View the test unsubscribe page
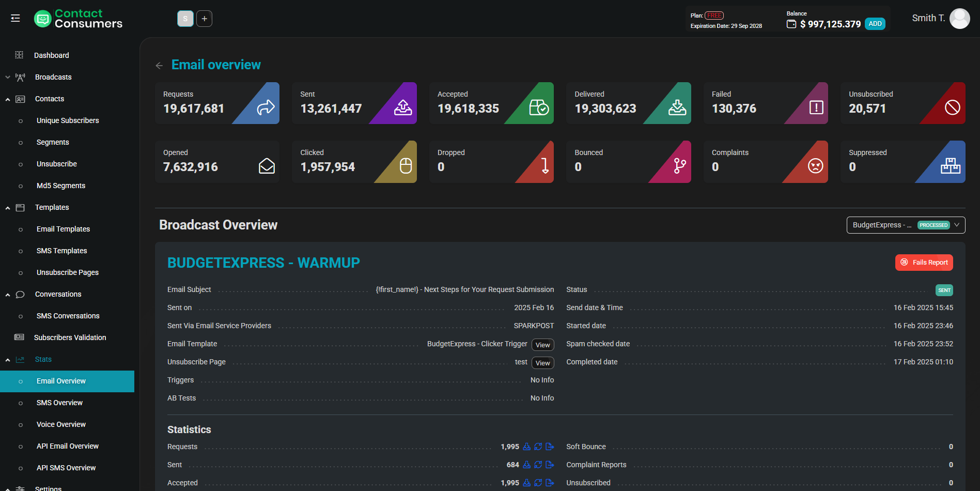The image size is (980, 491). click(542, 363)
